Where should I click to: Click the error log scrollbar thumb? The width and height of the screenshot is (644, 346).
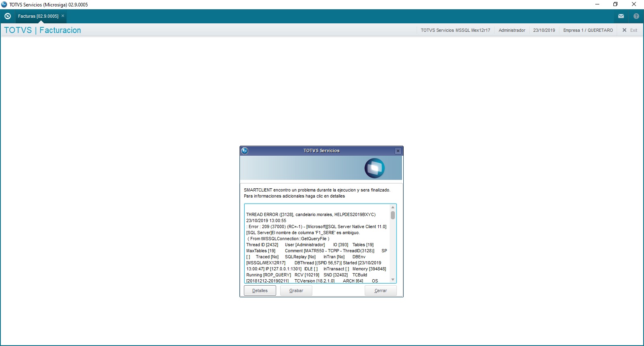click(393, 215)
